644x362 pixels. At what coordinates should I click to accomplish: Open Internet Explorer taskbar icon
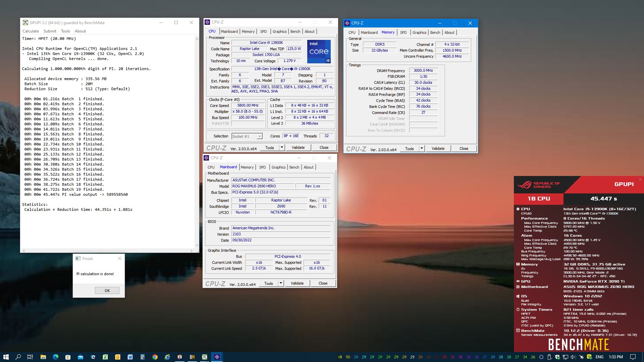167,357
